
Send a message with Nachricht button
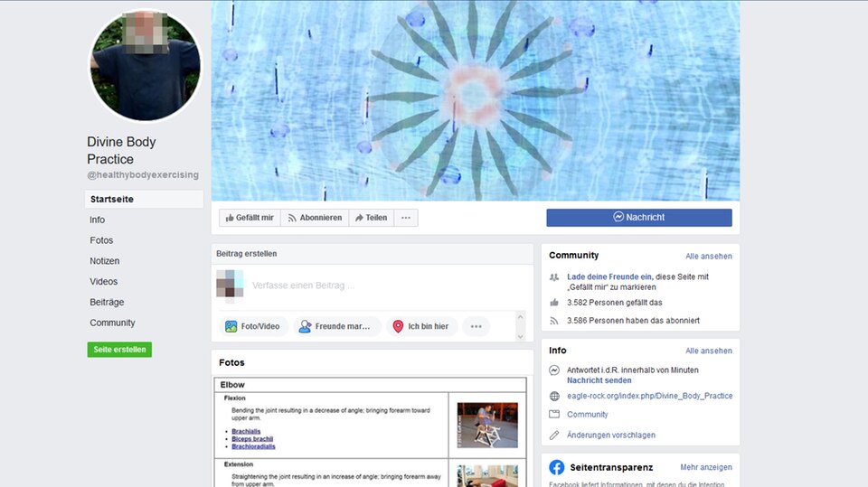coord(639,218)
